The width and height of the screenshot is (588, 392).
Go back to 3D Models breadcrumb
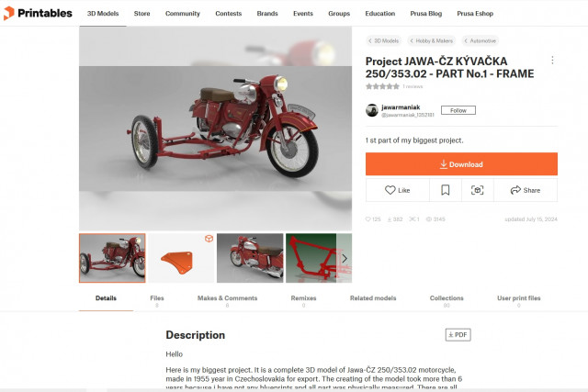point(383,40)
